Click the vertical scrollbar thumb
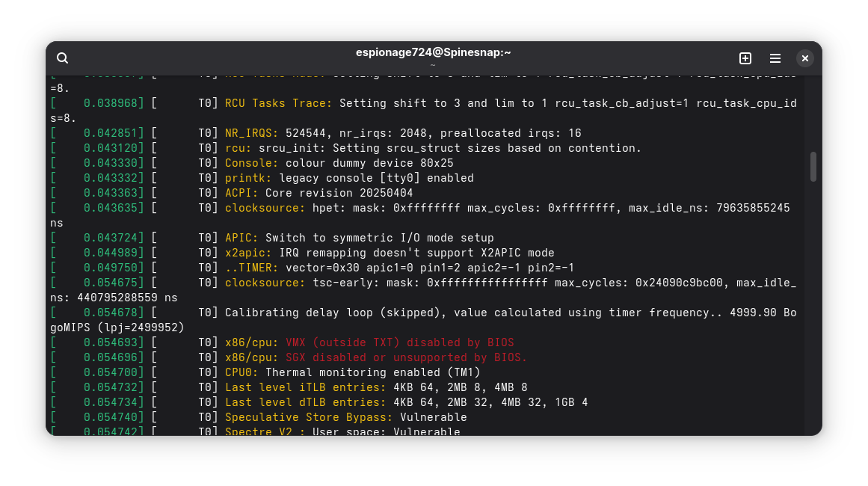Screen dimensions: 868x486 coord(813,166)
